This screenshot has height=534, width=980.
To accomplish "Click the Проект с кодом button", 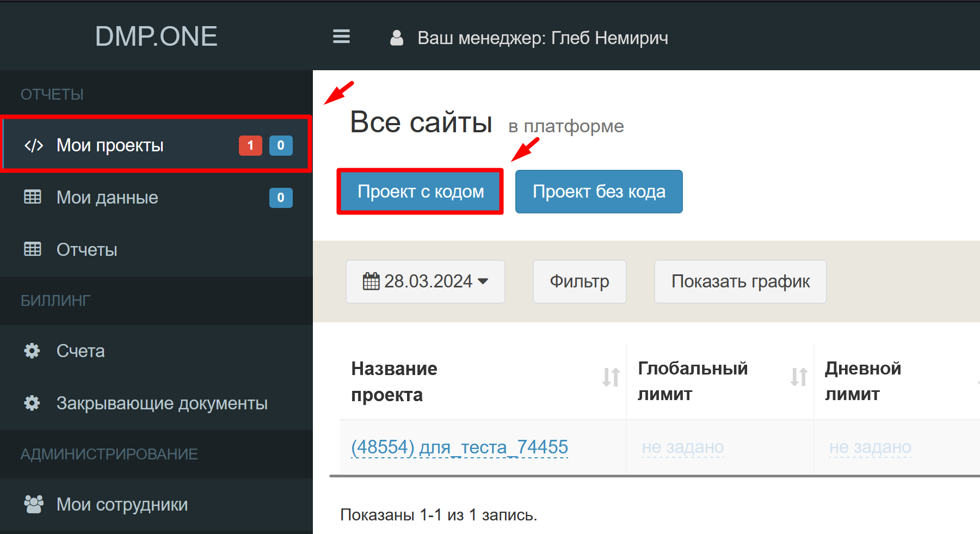I will 420,192.
